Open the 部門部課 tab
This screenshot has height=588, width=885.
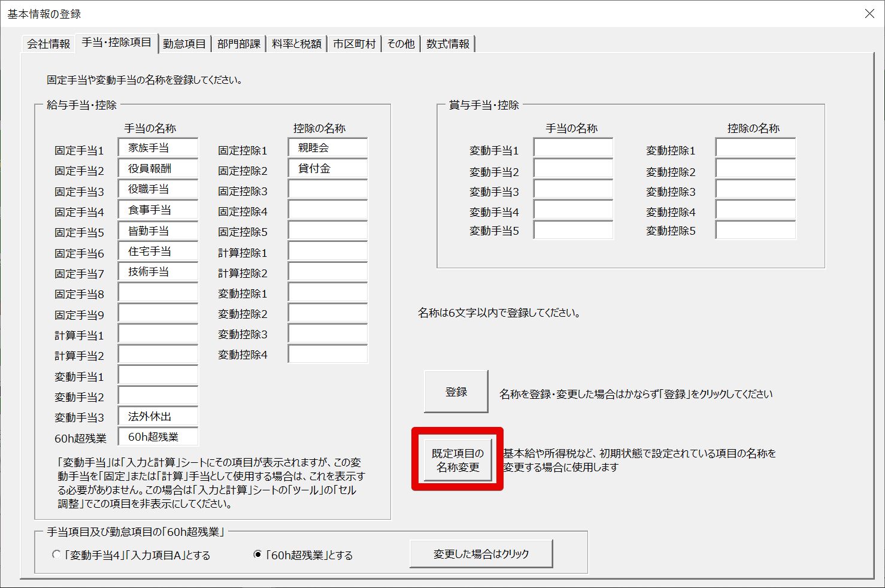pos(238,44)
